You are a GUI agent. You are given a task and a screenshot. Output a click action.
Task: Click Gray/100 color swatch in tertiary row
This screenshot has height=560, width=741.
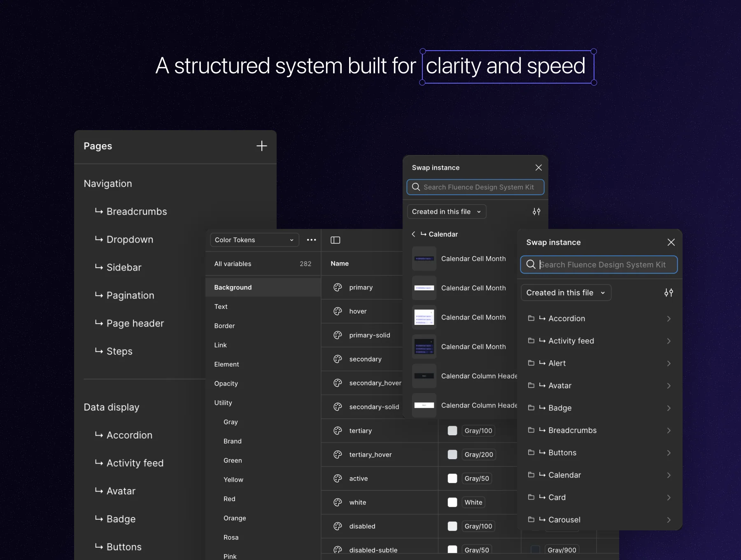click(x=452, y=431)
